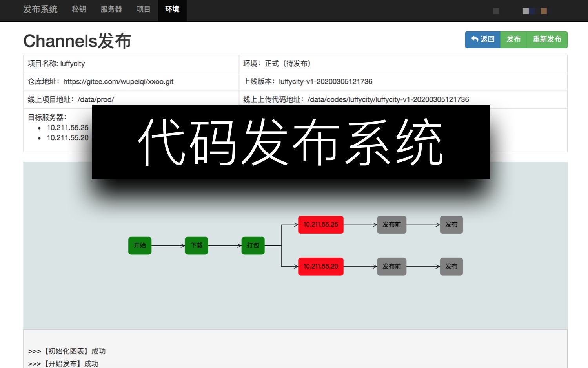Click the 目标服务器 label

click(47, 117)
